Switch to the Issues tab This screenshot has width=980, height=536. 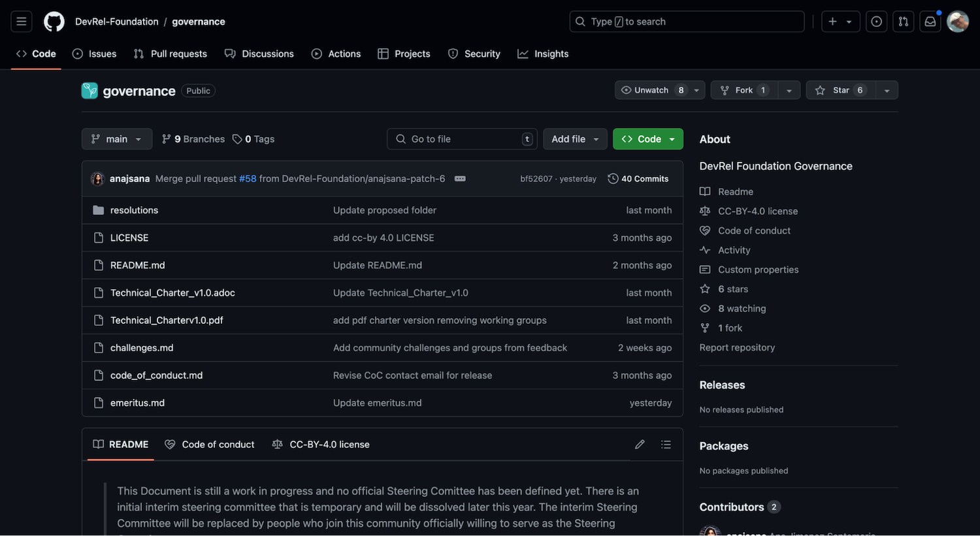tap(95, 54)
